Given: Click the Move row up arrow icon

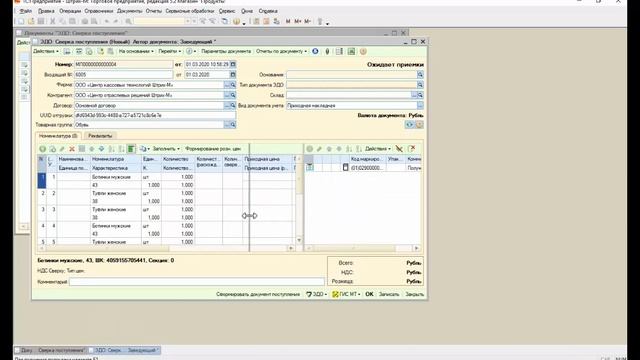Looking at the screenshot, I should (x=91, y=149).
